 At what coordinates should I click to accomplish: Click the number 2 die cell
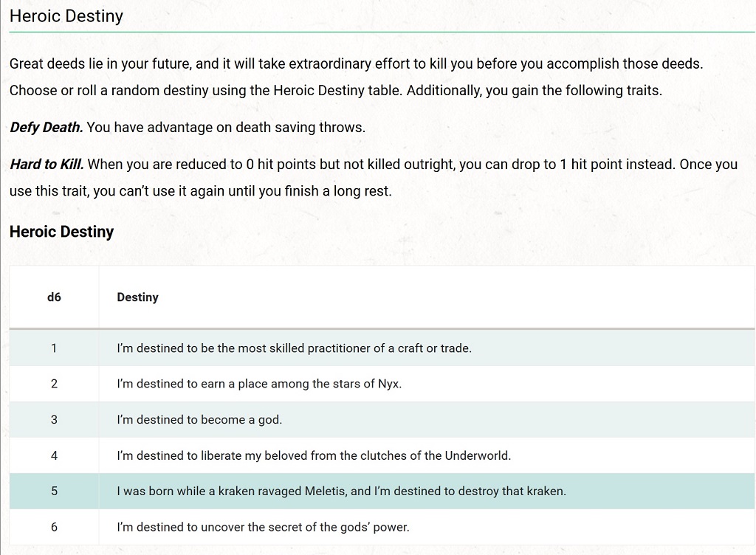tap(54, 384)
